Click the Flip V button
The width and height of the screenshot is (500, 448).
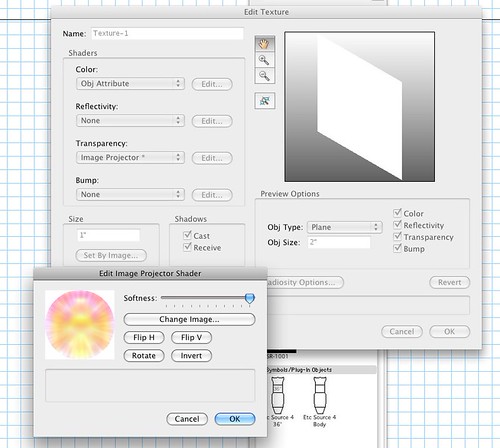191,338
